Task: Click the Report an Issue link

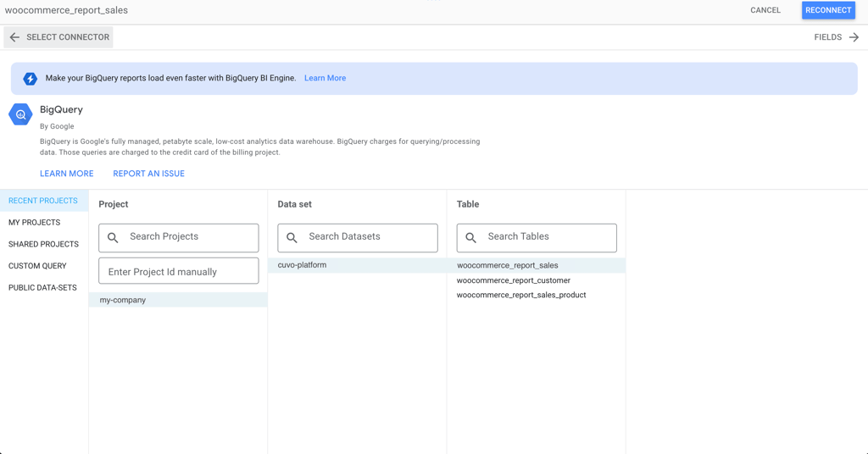Action: coord(148,174)
